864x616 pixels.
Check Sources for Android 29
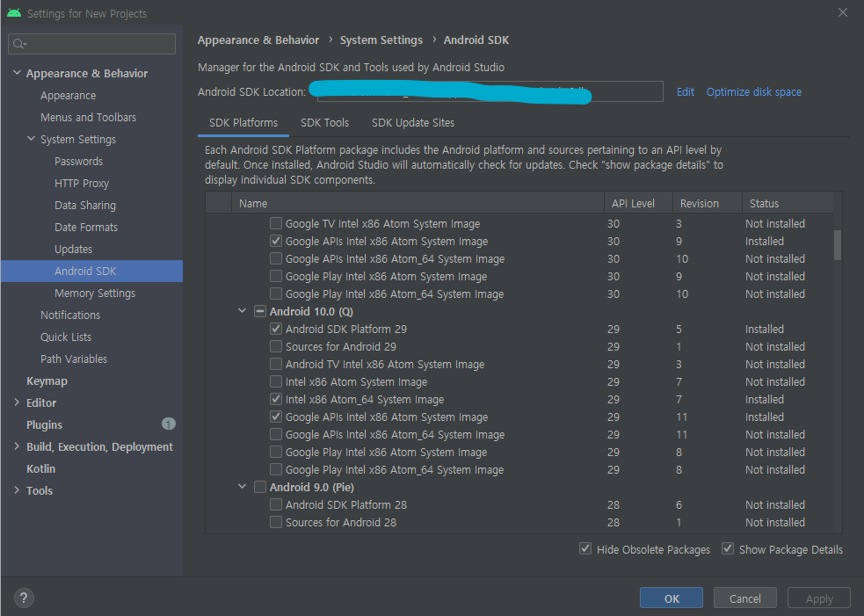[276, 346]
